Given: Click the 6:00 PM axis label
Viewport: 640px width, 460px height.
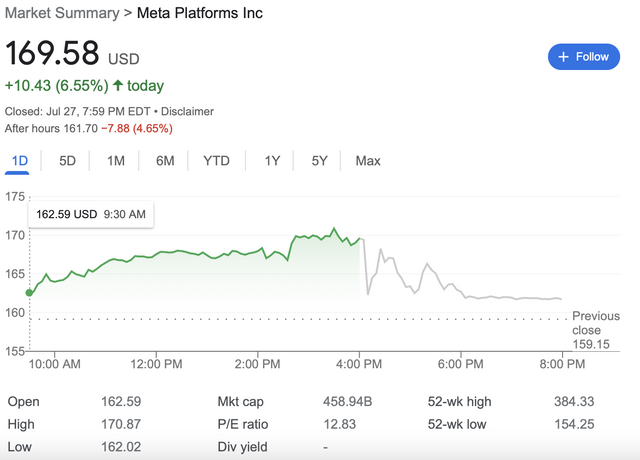Looking at the screenshot, I should click(x=461, y=364).
